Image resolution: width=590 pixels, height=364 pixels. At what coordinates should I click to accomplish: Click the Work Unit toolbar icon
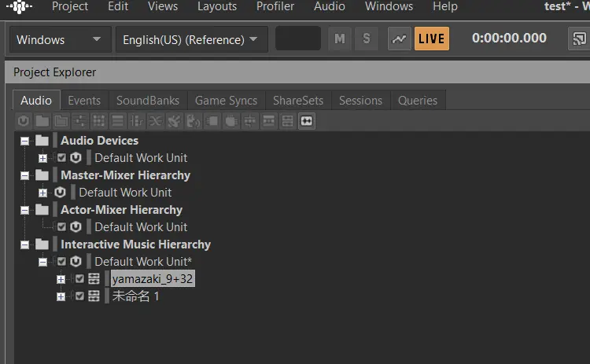click(x=23, y=121)
